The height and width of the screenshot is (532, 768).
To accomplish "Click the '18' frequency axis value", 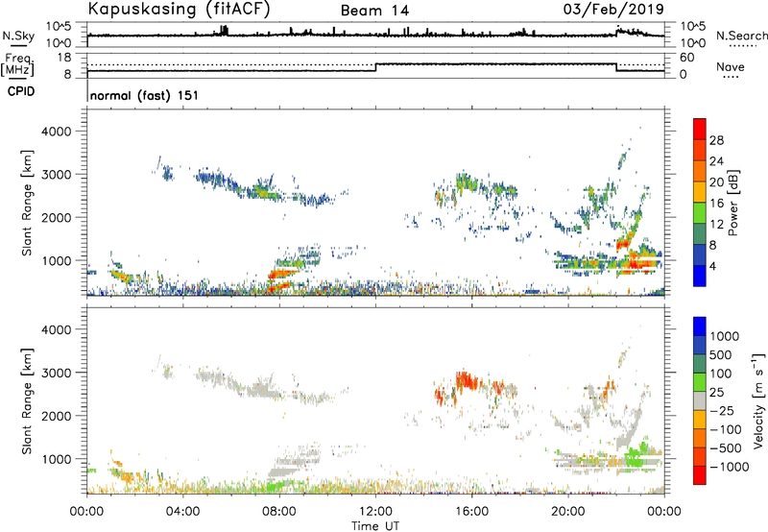I will (64, 58).
